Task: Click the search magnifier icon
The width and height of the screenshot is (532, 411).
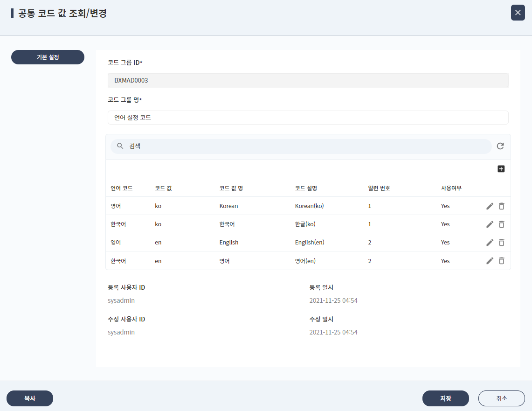Action: (120, 146)
